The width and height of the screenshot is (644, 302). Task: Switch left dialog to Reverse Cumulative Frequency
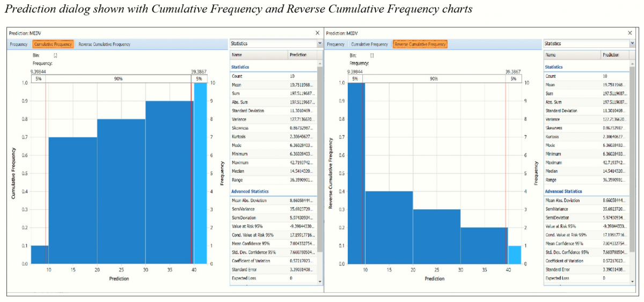[104, 45]
